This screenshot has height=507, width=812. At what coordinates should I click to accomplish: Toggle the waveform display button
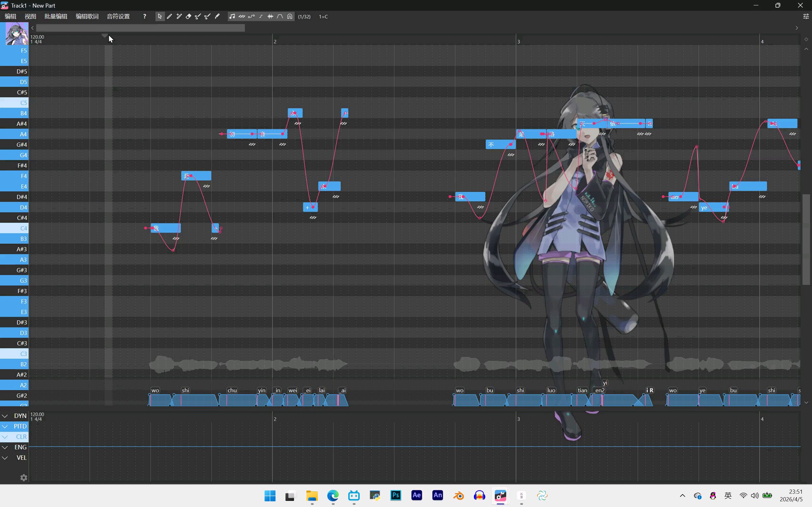tap(271, 16)
